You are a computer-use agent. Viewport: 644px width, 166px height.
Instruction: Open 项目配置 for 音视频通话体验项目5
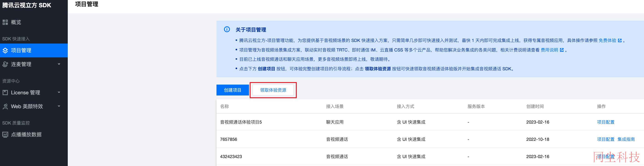pyautogui.click(x=606, y=122)
